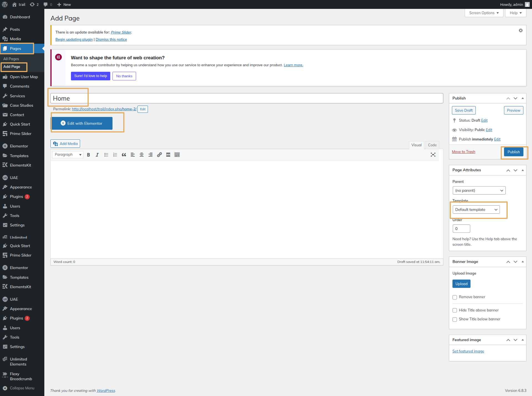Enable Hide Title above banner
Screen dimensions: 532x396
click(x=455, y=310)
